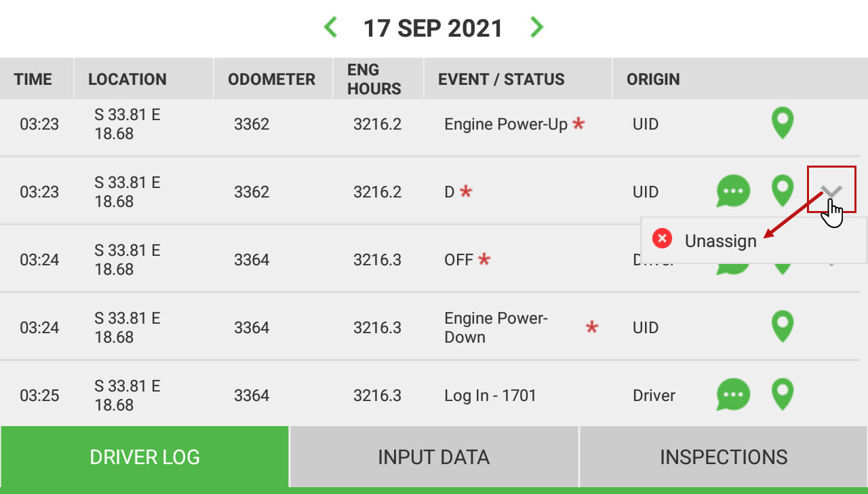The image size is (868, 494).
Task: Open map pin for Engine Power-Up row
Action: pos(783,123)
